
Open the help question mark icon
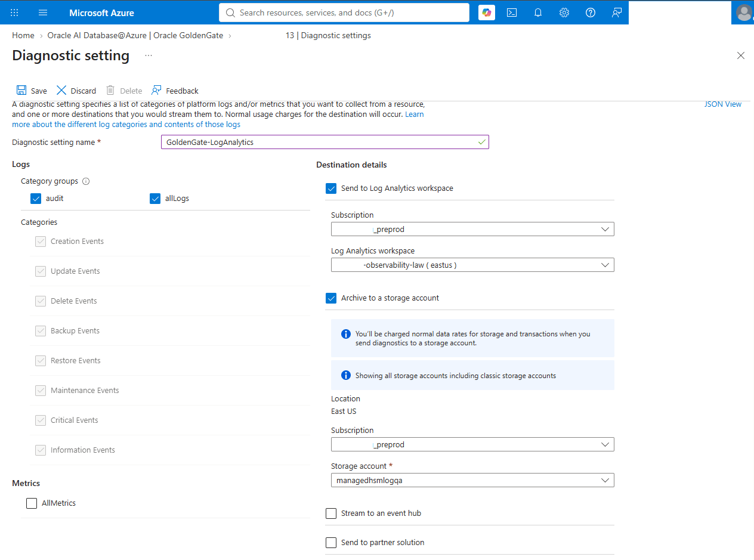click(x=591, y=13)
